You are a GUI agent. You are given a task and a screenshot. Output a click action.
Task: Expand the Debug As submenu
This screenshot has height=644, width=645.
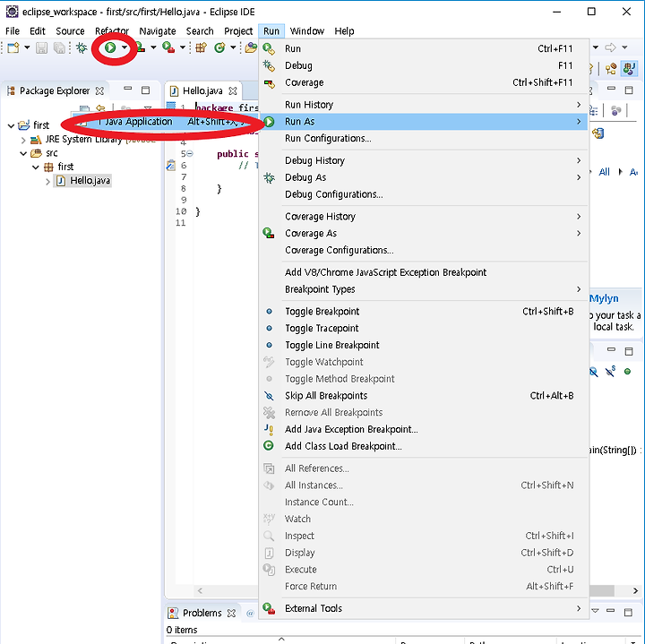[423, 177]
